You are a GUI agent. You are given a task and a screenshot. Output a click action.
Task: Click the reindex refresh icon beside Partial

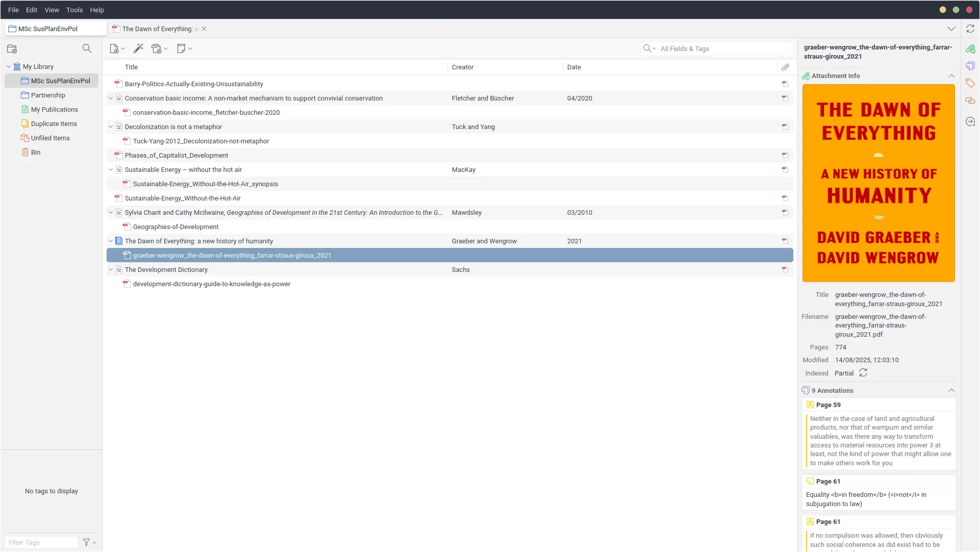click(x=863, y=373)
